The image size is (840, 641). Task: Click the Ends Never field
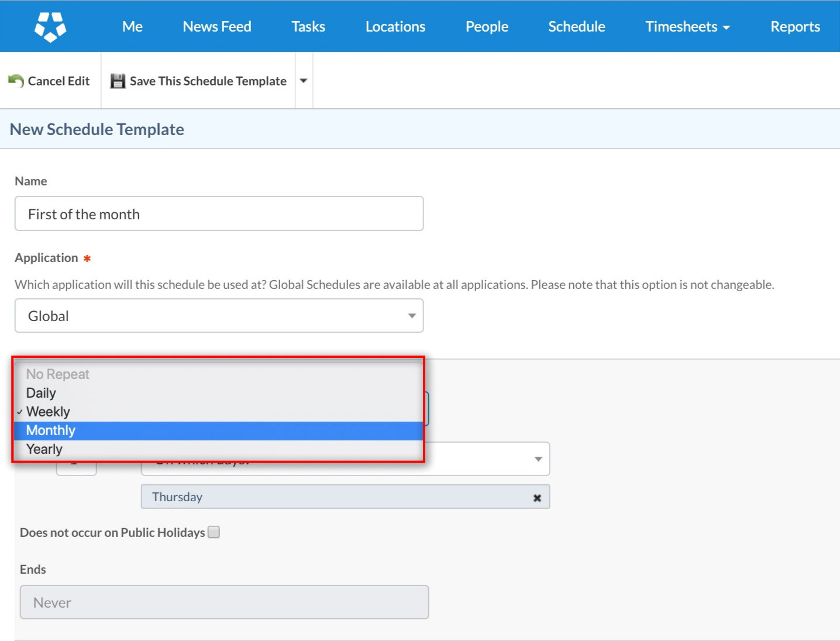(x=224, y=602)
